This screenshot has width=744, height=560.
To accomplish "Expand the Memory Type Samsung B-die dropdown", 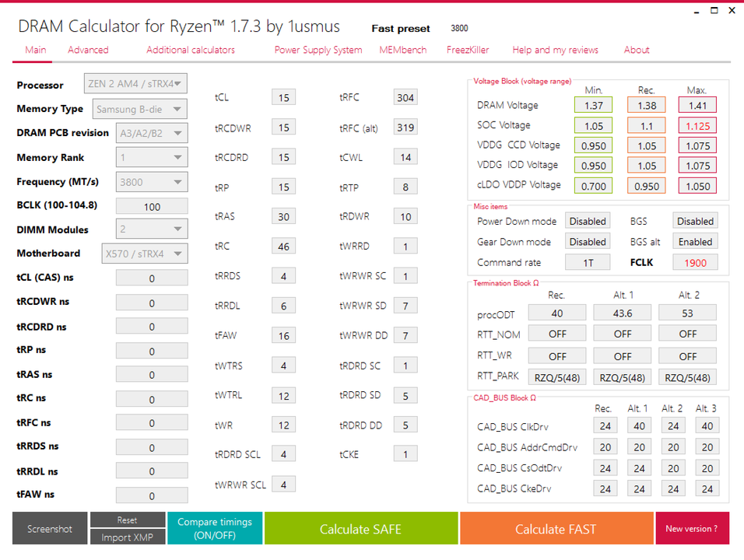I will 139,109.
